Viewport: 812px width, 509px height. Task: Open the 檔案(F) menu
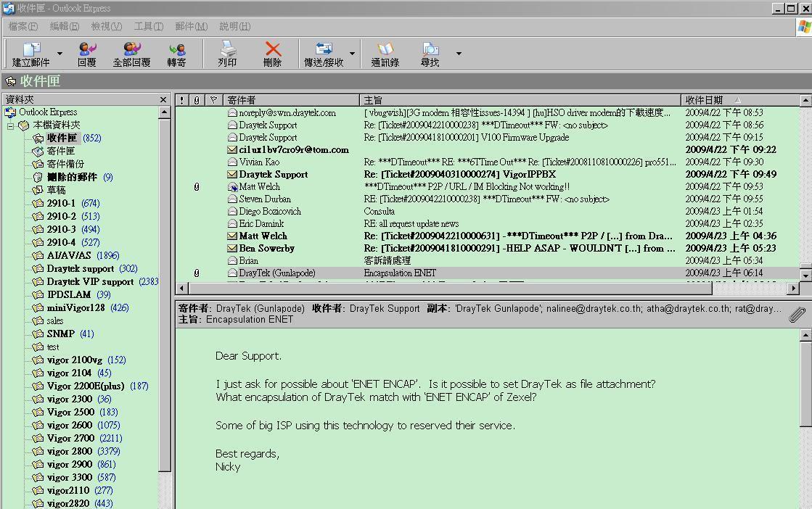pos(23,26)
